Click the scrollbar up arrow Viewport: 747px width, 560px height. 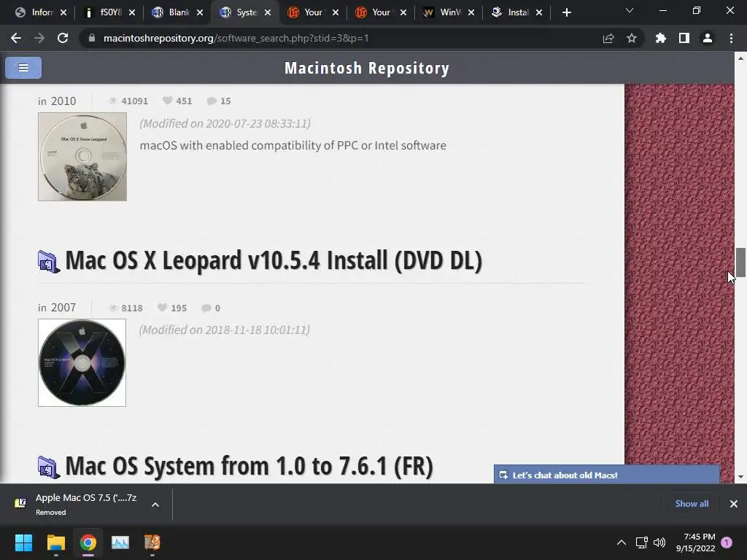tap(740, 58)
